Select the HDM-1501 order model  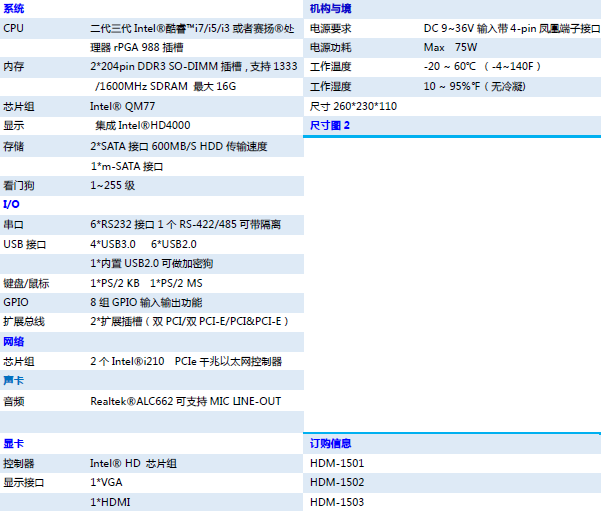[x=337, y=463]
